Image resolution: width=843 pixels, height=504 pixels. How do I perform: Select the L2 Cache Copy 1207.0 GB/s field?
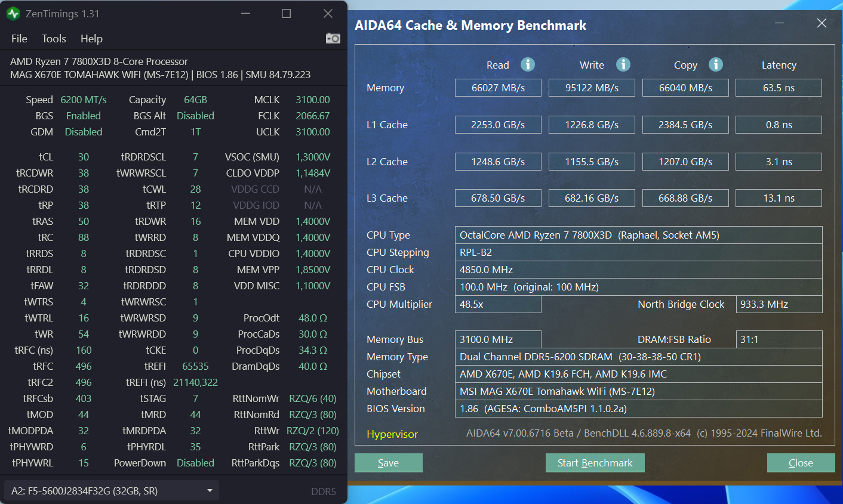(x=685, y=162)
